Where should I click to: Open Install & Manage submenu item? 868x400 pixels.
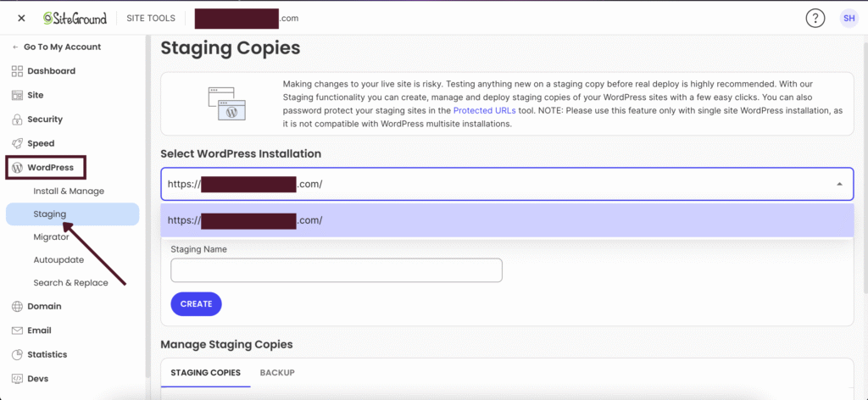click(69, 192)
